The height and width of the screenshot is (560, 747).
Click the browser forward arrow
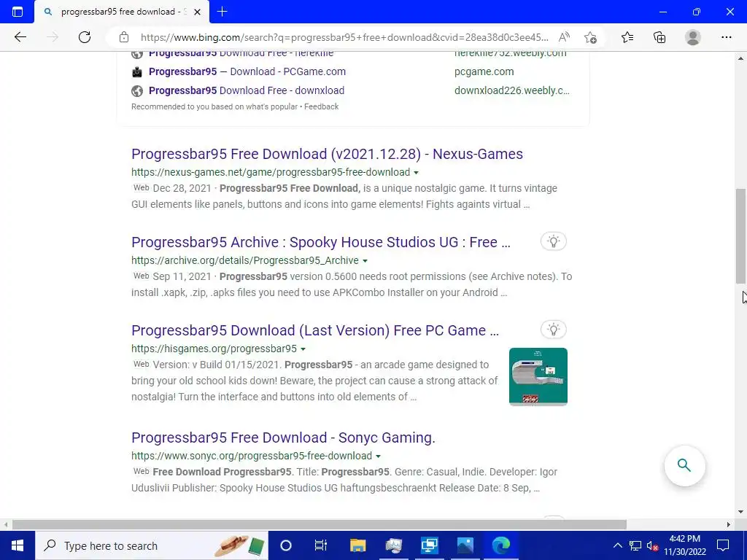53,37
